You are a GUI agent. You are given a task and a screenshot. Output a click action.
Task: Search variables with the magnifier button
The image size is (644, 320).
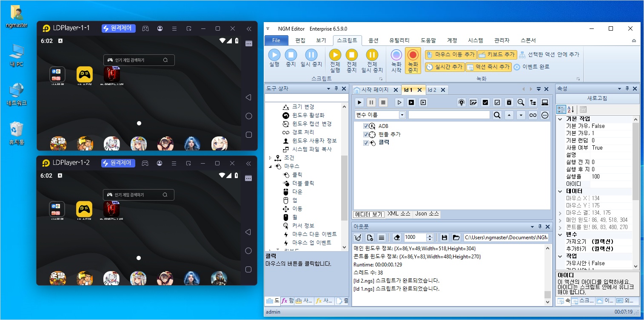coord(497,115)
